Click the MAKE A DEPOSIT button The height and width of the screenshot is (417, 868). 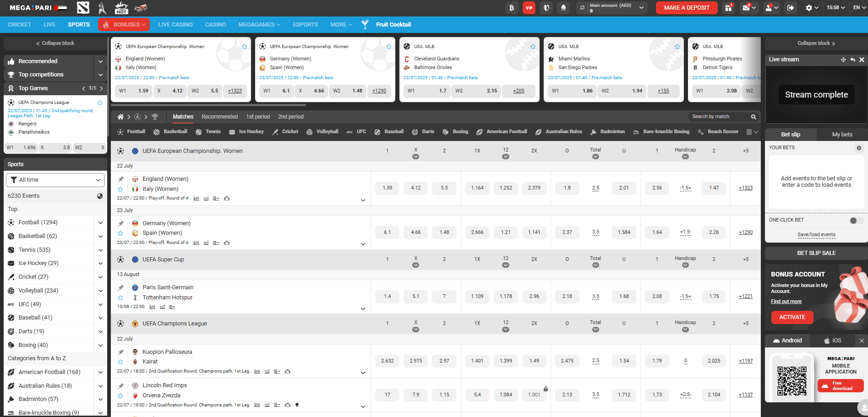point(687,8)
